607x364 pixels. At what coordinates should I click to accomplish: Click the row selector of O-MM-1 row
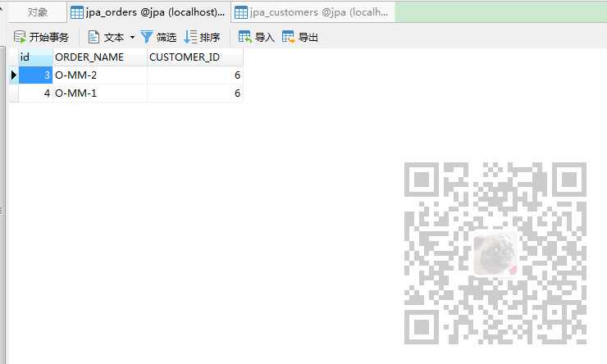click(x=14, y=93)
